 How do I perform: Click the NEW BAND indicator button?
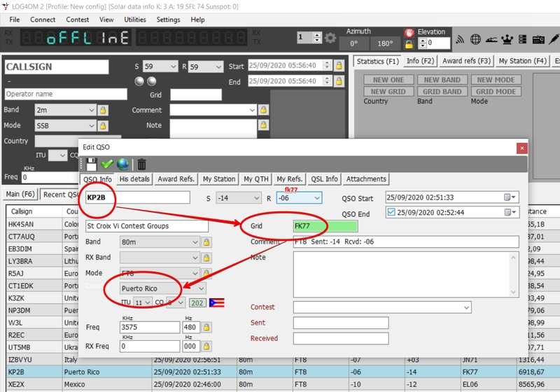coord(442,80)
